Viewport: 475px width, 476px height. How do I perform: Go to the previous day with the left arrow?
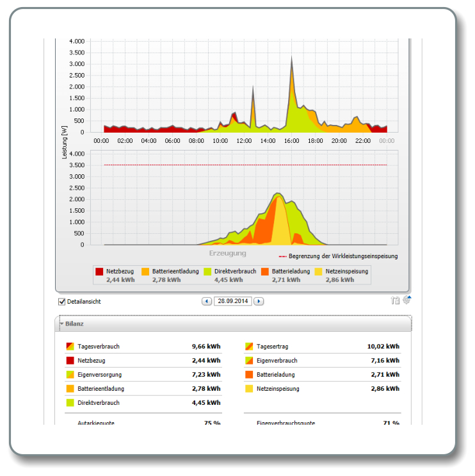[207, 301]
